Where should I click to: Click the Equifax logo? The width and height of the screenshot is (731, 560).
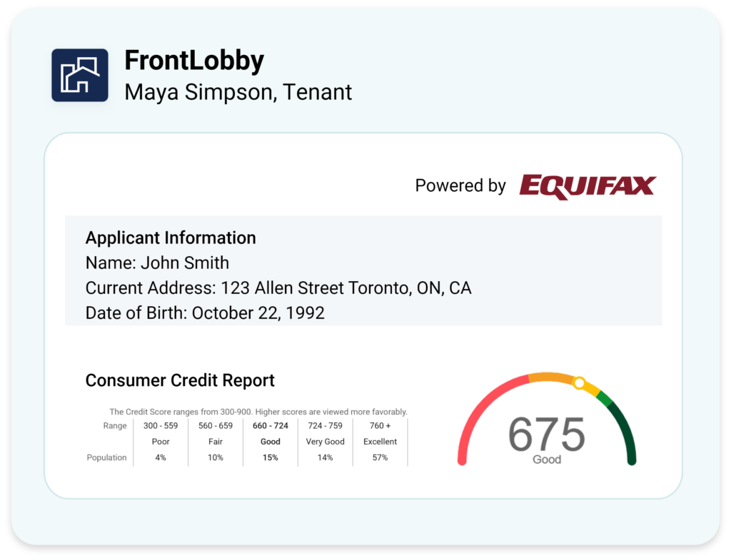[x=588, y=186]
